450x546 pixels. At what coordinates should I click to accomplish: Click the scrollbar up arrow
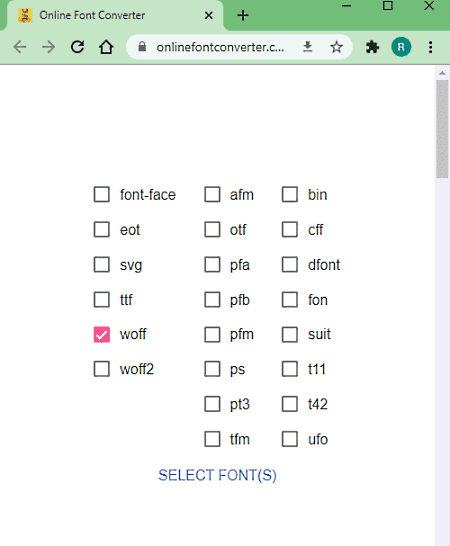tap(442, 73)
